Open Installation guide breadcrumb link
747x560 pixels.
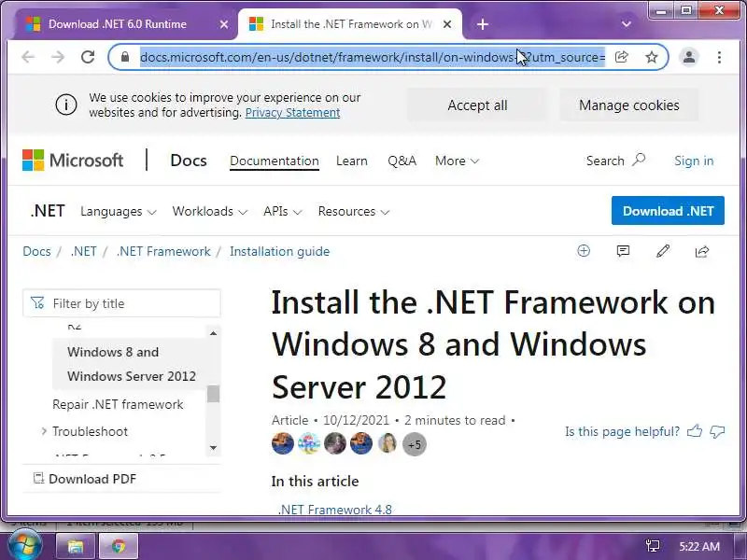click(x=279, y=251)
